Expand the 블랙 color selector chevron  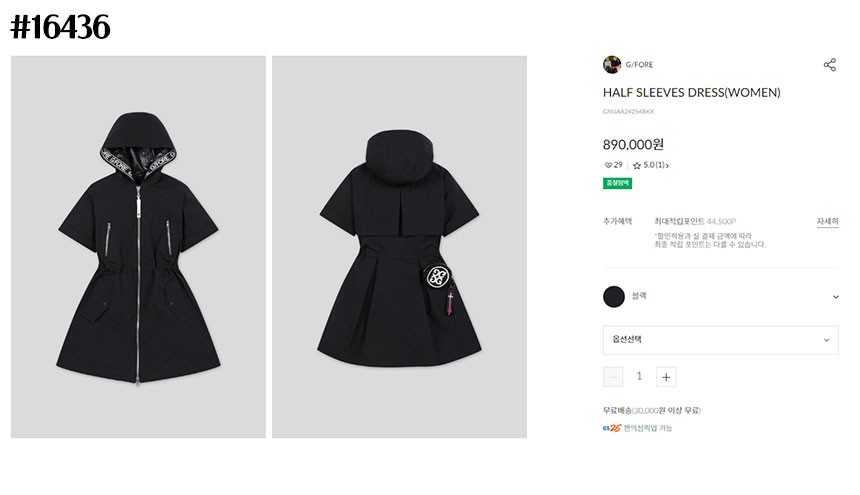(x=835, y=297)
